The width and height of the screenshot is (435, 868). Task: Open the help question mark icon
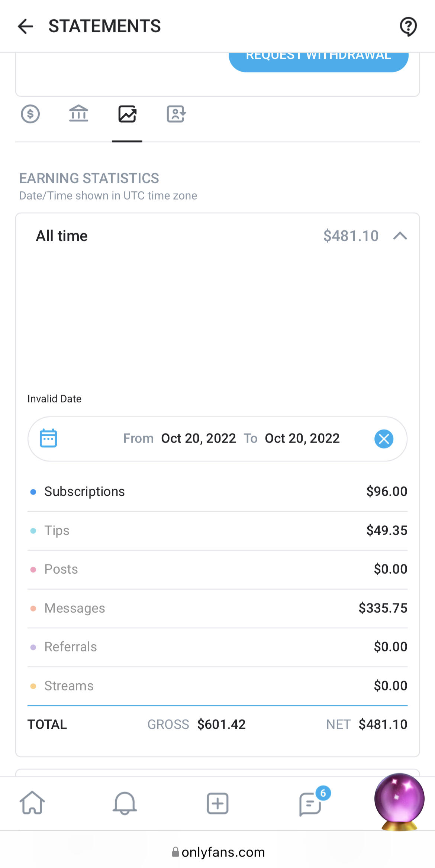(x=408, y=26)
